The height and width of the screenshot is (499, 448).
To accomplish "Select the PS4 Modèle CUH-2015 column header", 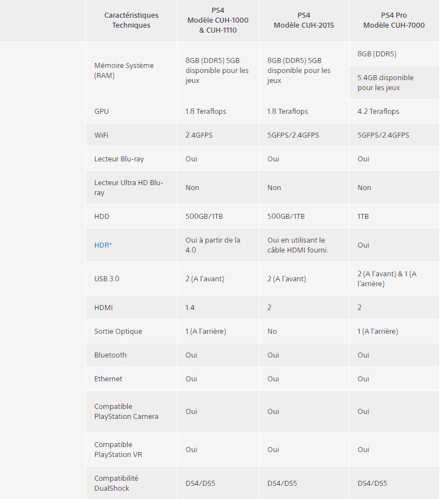I will tap(304, 20).
